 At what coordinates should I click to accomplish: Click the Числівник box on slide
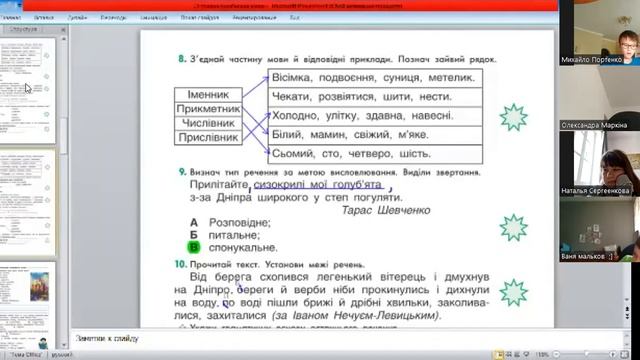point(208,123)
